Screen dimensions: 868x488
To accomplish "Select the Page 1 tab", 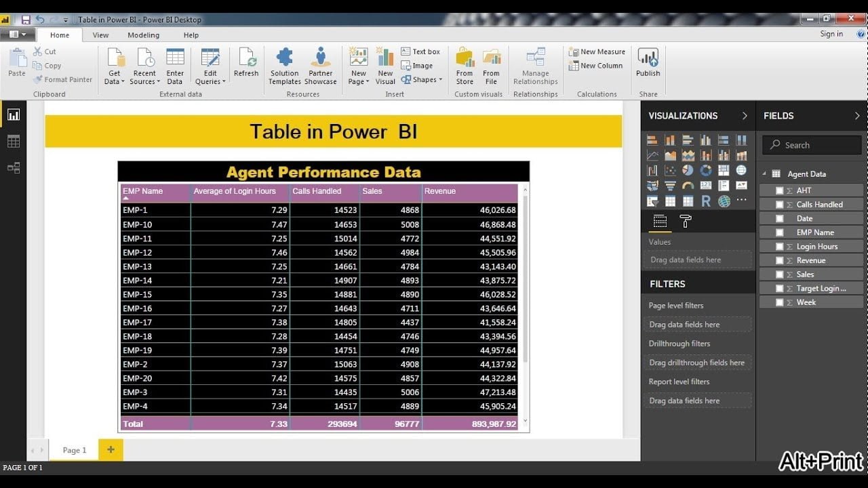I will (75, 450).
